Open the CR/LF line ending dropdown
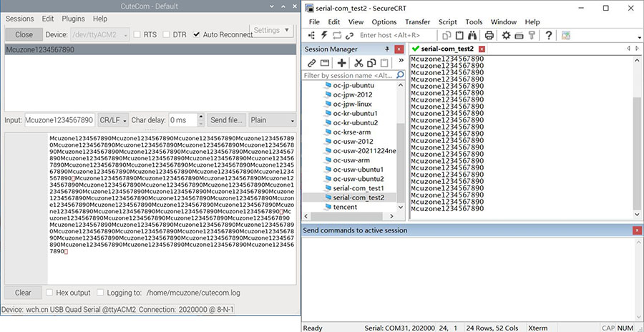This screenshot has height=332, width=644. [113, 120]
